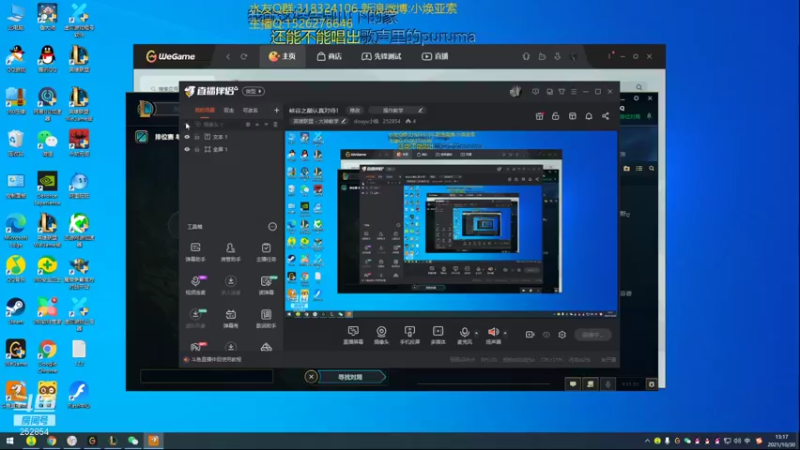The height and width of the screenshot is (450, 800).
Task: Open the lyrics assistant tool
Action: 266,318
